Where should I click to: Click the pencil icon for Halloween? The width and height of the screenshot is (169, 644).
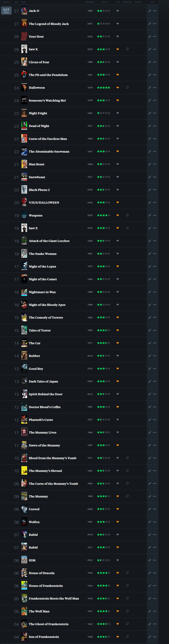coord(150,88)
